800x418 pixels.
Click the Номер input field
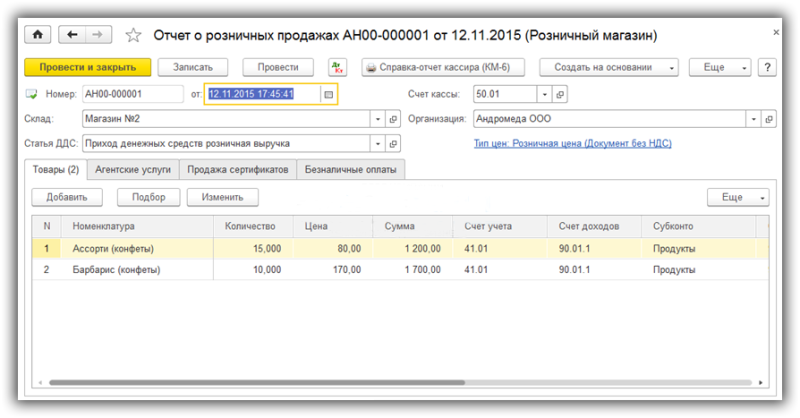point(133,94)
